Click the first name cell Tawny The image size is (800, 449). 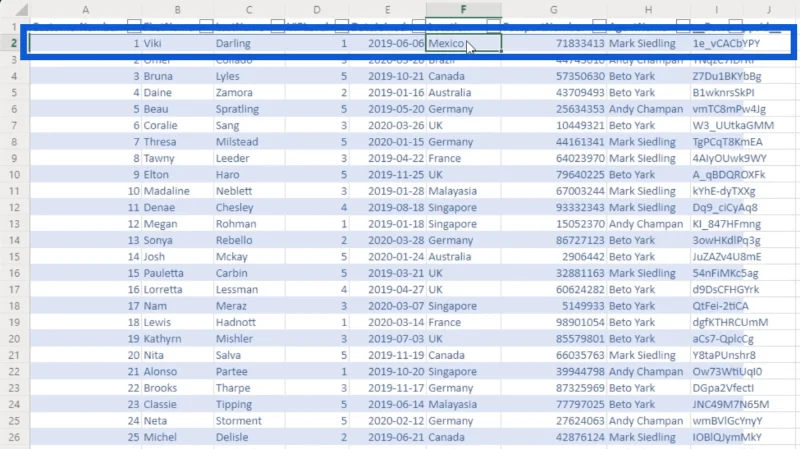coord(178,158)
